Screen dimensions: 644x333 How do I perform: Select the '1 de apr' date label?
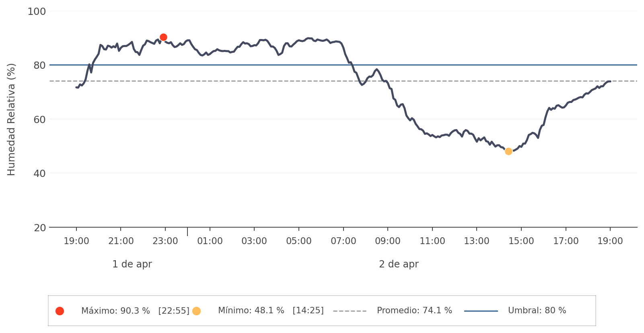tap(132, 264)
